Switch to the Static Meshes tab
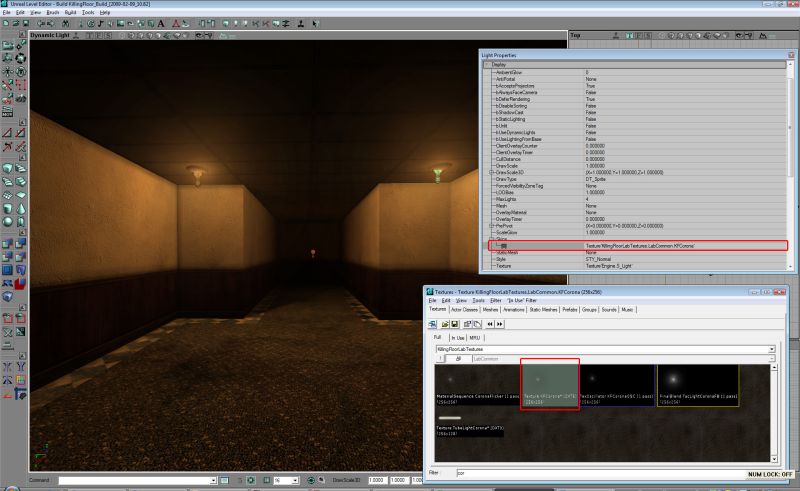This screenshot has height=491, width=800. 543,310
